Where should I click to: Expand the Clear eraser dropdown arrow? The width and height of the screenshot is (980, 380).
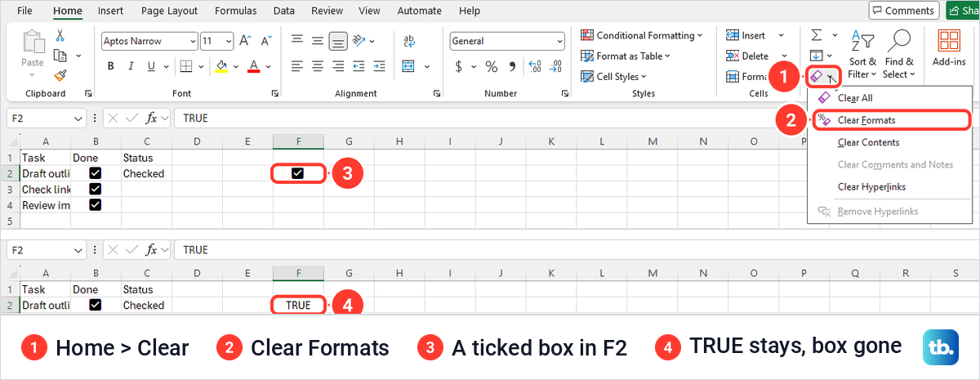pyautogui.click(x=831, y=78)
